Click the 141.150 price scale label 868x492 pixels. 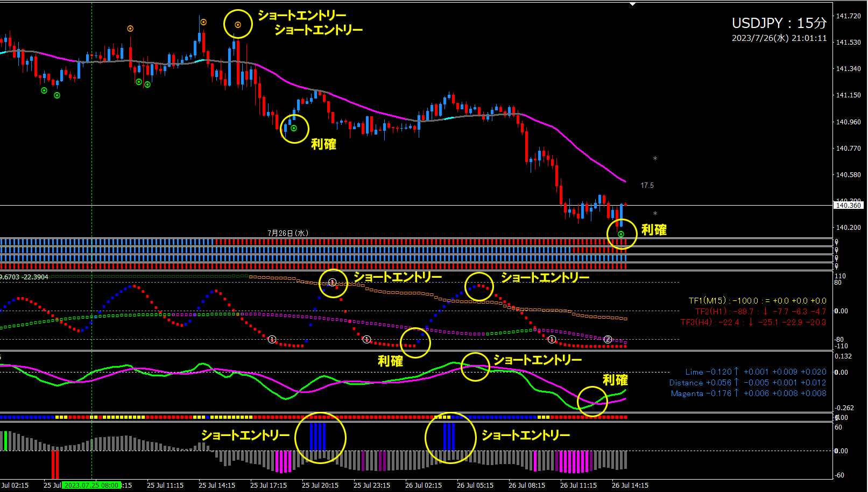pos(849,95)
